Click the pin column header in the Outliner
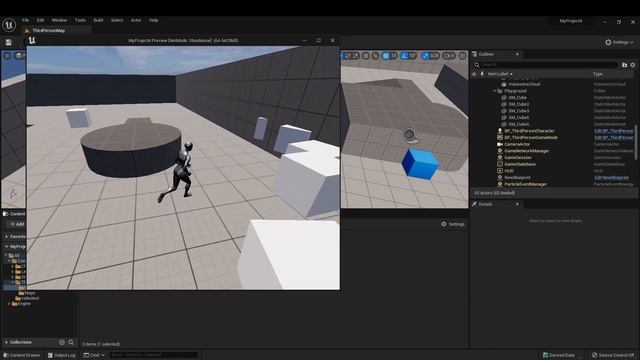 point(482,74)
